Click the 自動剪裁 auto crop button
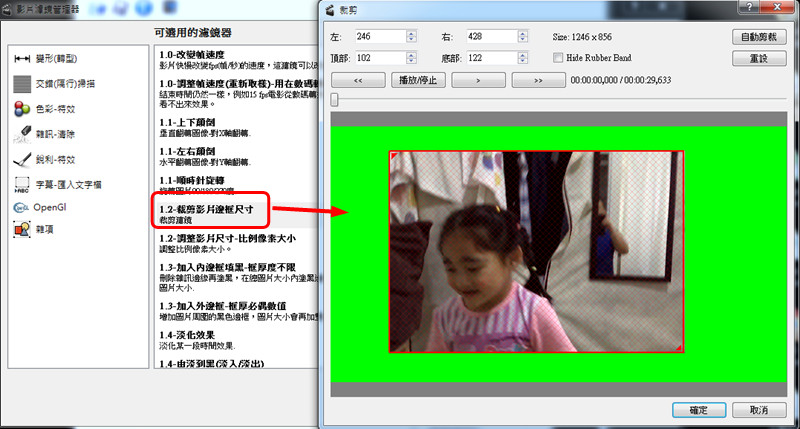The image size is (800, 429). pos(759,37)
